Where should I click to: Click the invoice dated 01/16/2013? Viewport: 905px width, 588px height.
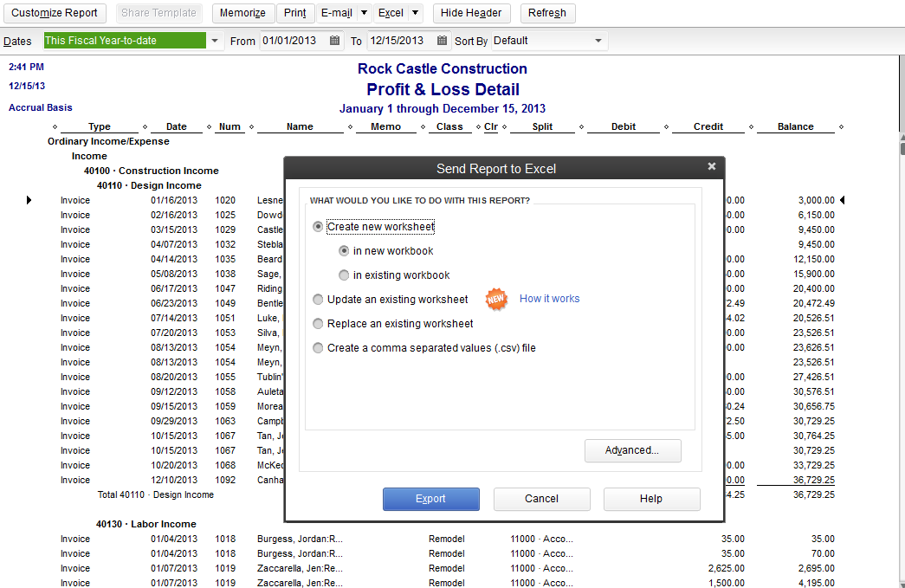point(174,200)
